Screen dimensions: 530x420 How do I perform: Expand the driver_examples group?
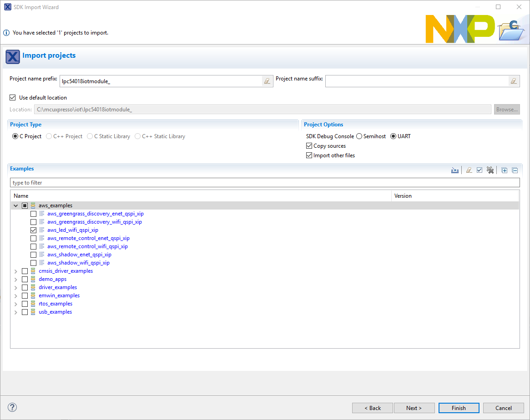[16, 287]
